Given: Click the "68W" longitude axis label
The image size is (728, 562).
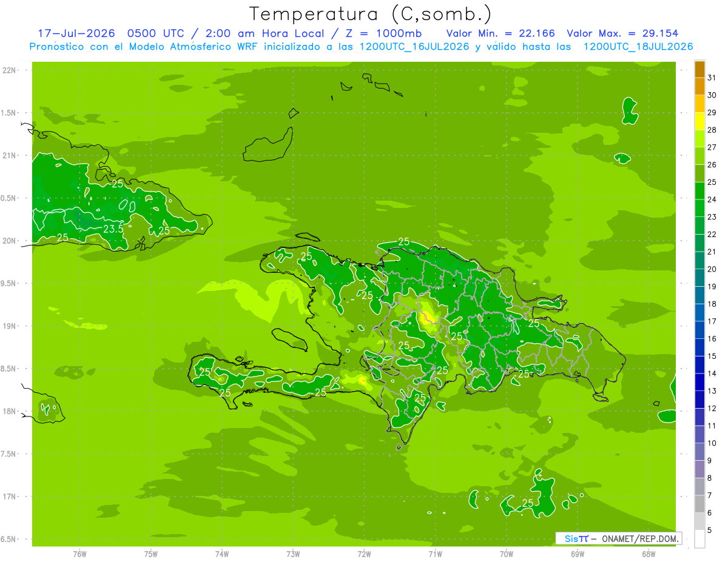Looking at the screenshot, I should point(649,554).
